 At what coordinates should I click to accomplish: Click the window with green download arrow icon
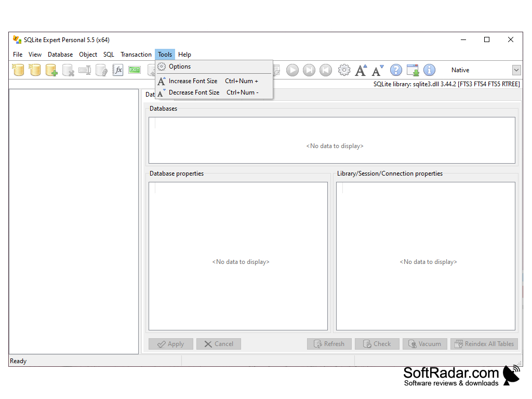coord(413,70)
